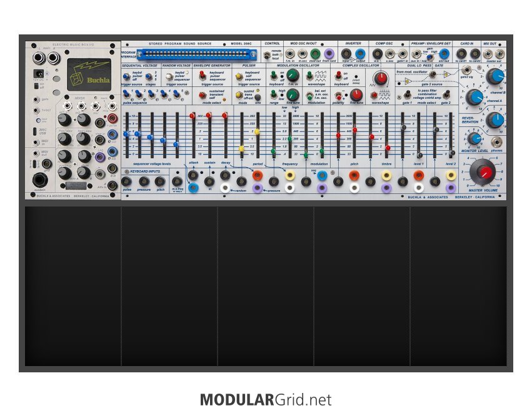
Task: Toggle the preamp gain low/high switch
Action: (429, 57)
